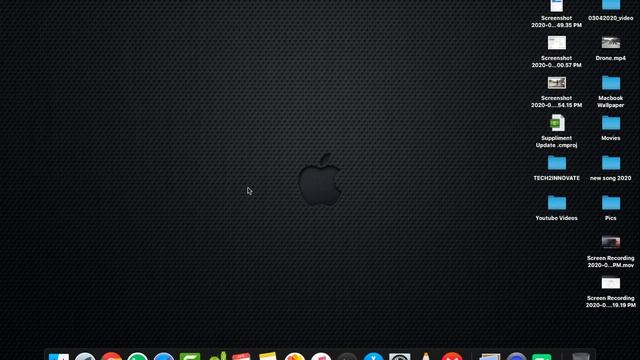Open the App Store from the Dock

[x=373, y=356]
